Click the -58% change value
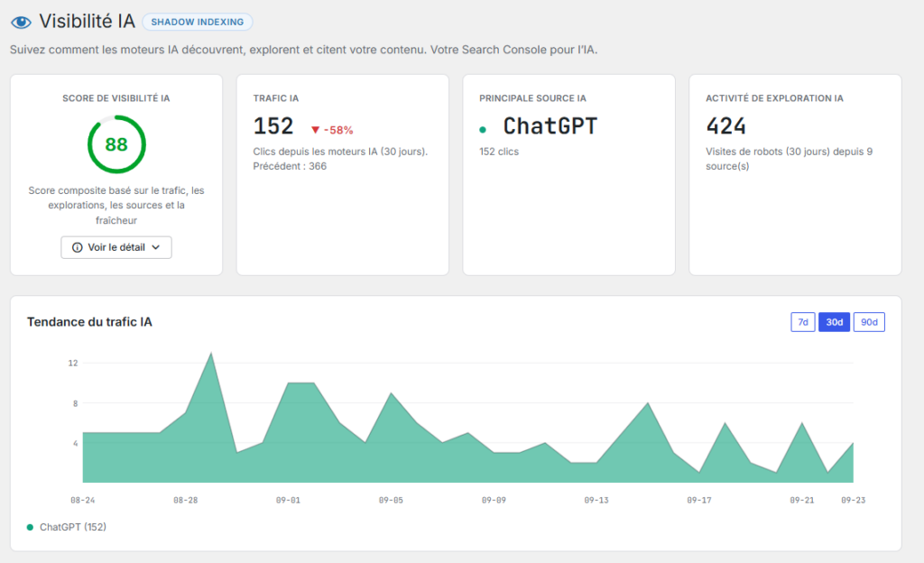The width and height of the screenshot is (924, 563). click(338, 130)
